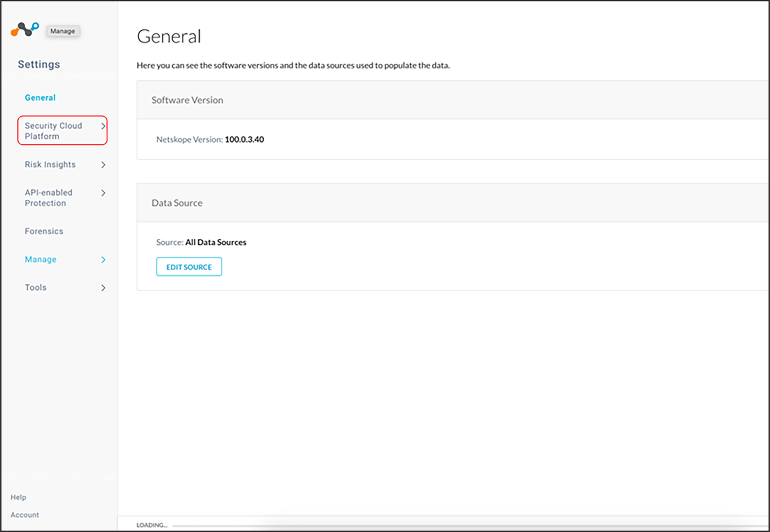Open Forensics settings
This screenshot has width=770, height=532.
click(x=44, y=231)
